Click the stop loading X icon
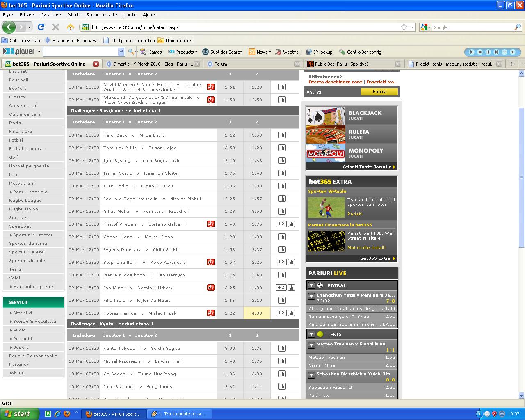The image size is (525, 420). (x=55, y=27)
